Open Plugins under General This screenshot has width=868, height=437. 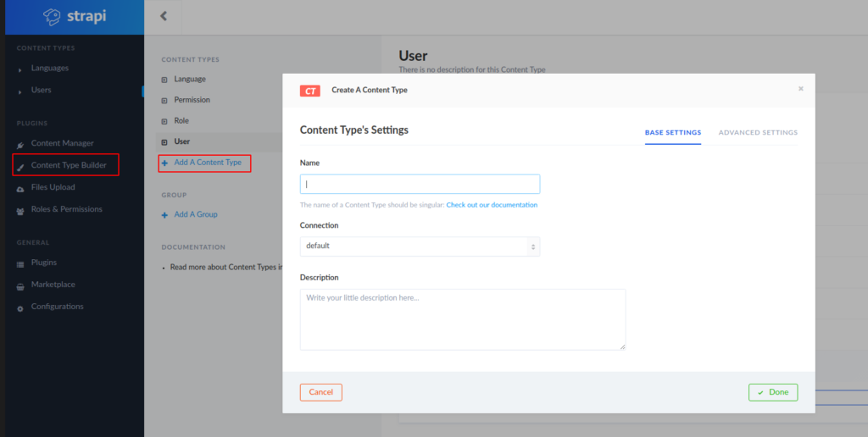pos(44,263)
